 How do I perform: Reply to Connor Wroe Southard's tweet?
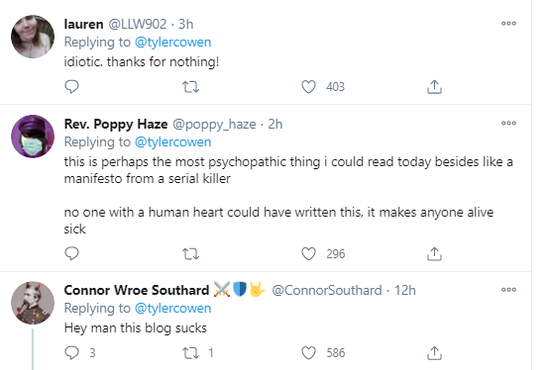(72, 353)
